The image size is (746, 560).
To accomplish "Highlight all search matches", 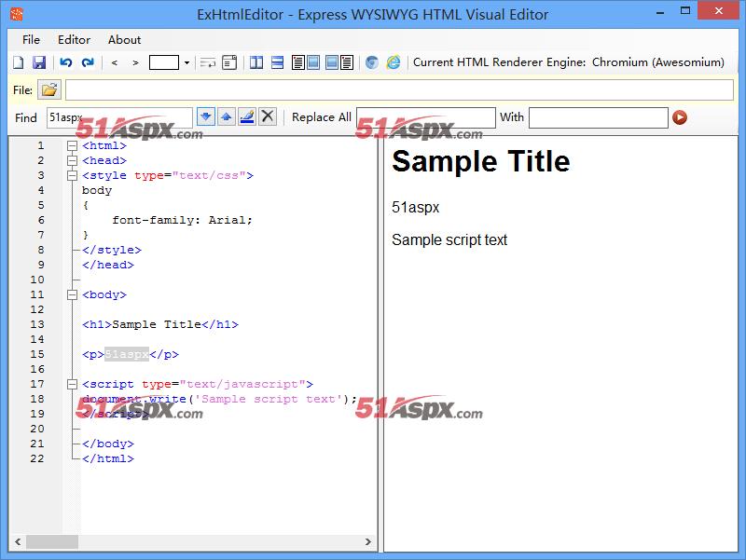I will [247, 117].
